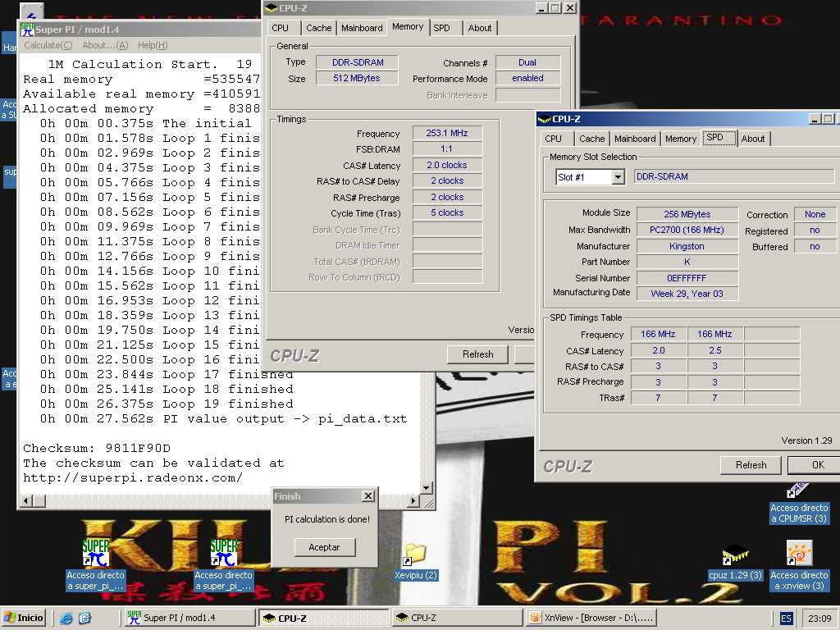Select Memory tab in front-left CPU-Z window
Screen dimensions: 840x630
click(x=408, y=27)
